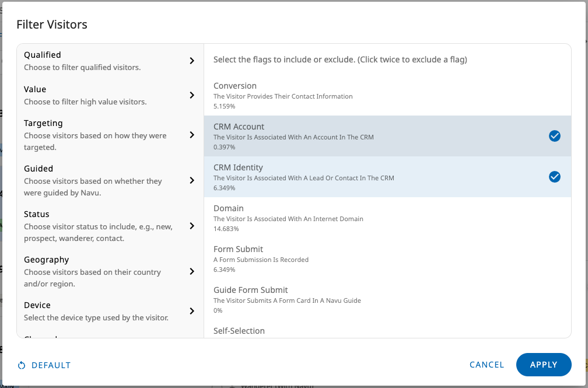588x388 pixels.
Task: Select the Form Submit flag
Action: point(387,258)
